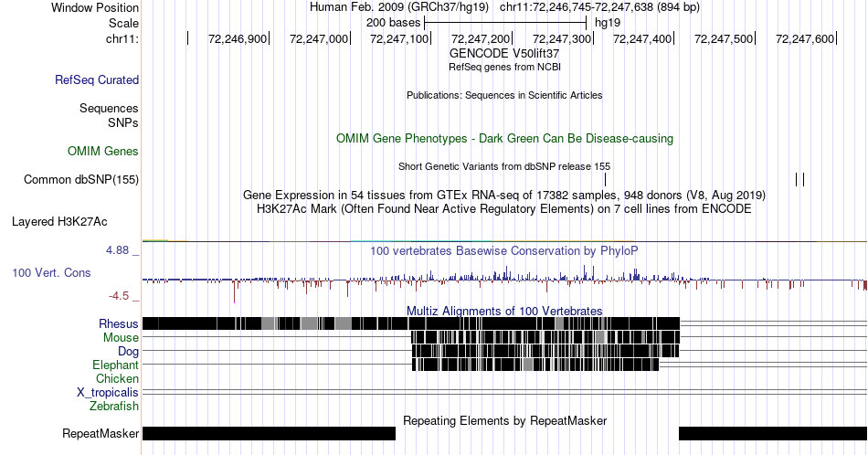Click the 72,247,500 ruler position
The width and height of the screenshot is (868, 455).
pos(724,38)
